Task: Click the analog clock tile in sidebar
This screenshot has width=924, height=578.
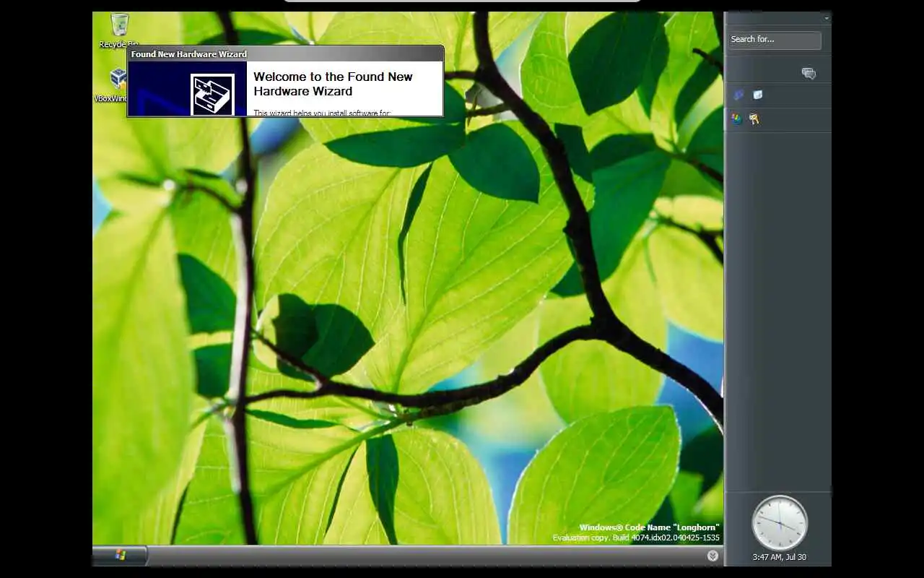Action: 779,523
